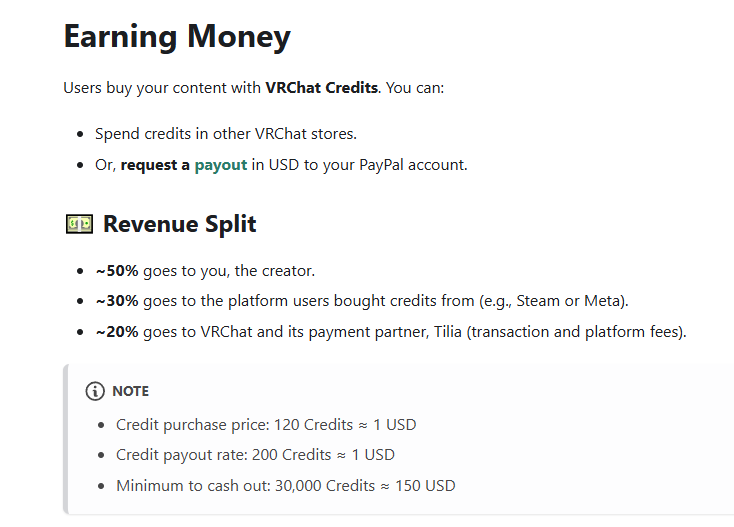This screenshot has width=734, height=527.
Task: Click the gray left border of note box
Action: (x=66, y=439)
